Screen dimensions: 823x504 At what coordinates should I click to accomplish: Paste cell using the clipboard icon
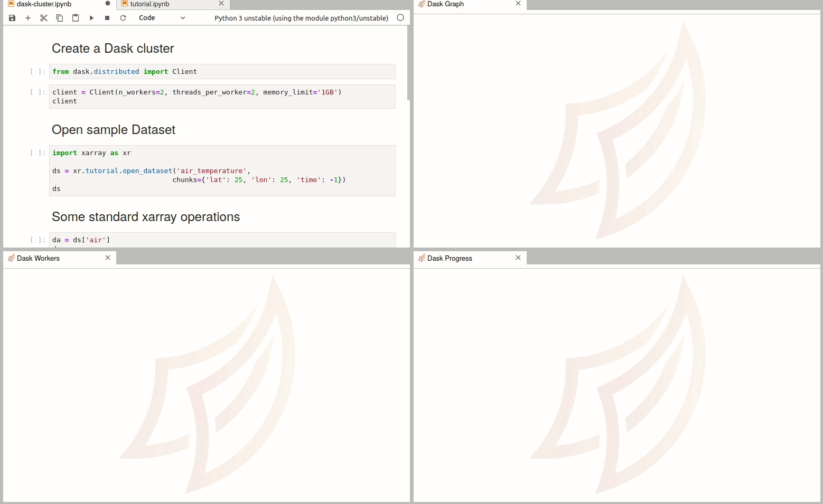pos(76,18)
